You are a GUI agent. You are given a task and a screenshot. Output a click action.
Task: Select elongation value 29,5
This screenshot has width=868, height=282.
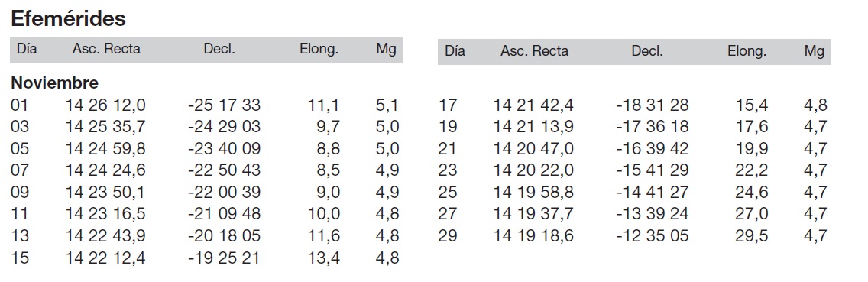point(752,236)
